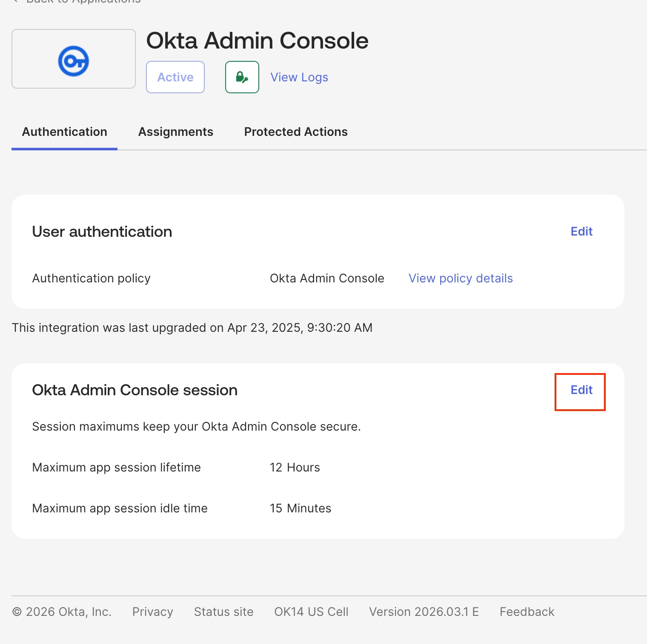Open the Status site link
647x644 pixels.
pos(223,612)
